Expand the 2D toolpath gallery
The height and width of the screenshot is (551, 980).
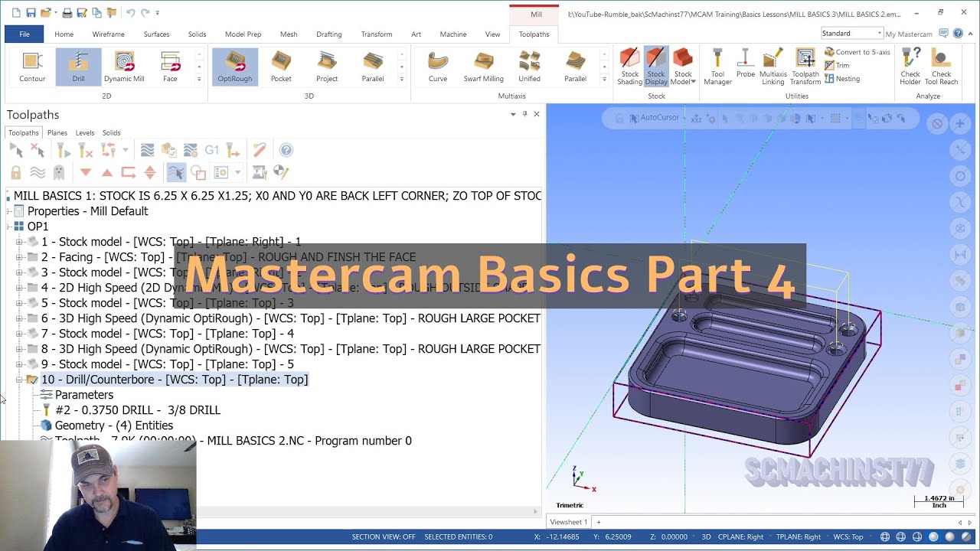click(x=199, y=79)
